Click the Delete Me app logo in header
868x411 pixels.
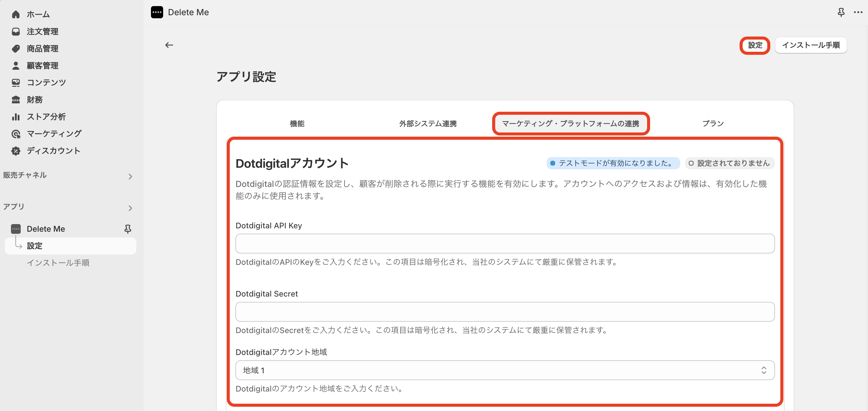[157, 12]
